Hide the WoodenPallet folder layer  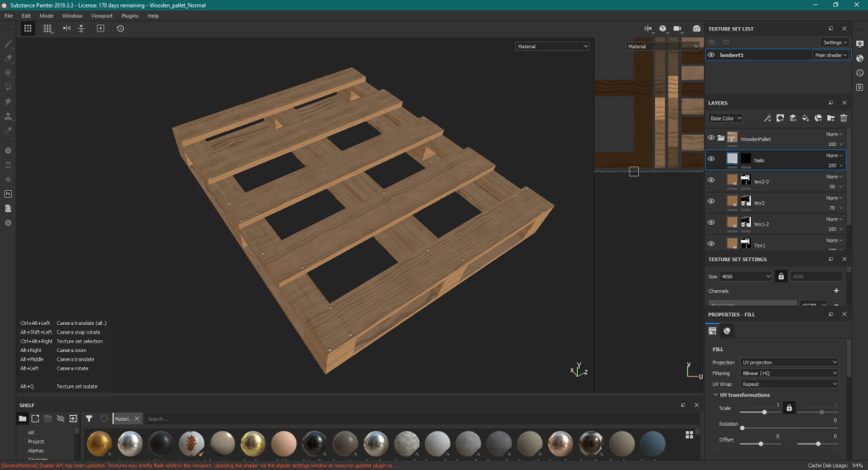[711, 137]
